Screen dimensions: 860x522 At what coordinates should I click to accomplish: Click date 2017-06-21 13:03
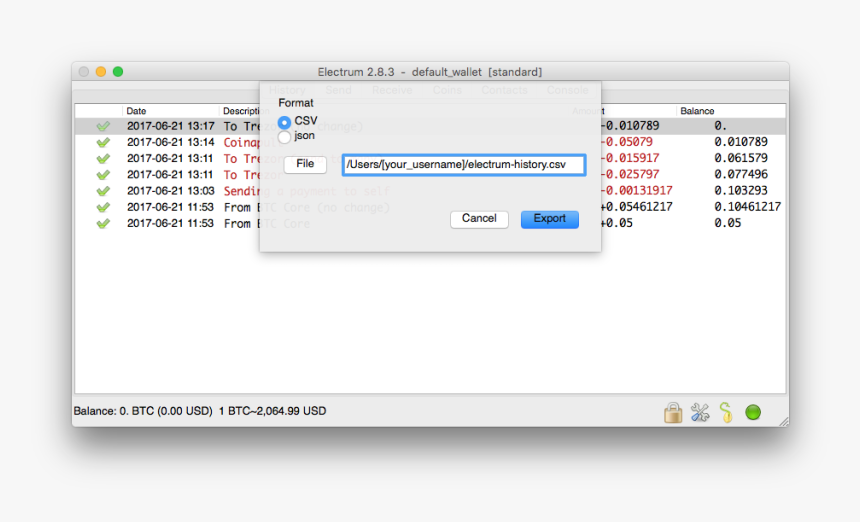(x=171, y=191)
